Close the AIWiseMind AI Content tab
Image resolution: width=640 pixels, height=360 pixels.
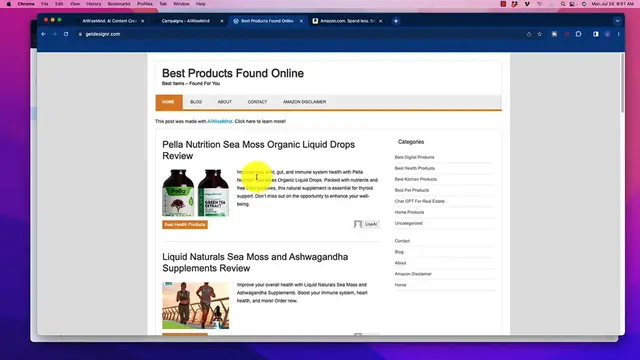142,21
